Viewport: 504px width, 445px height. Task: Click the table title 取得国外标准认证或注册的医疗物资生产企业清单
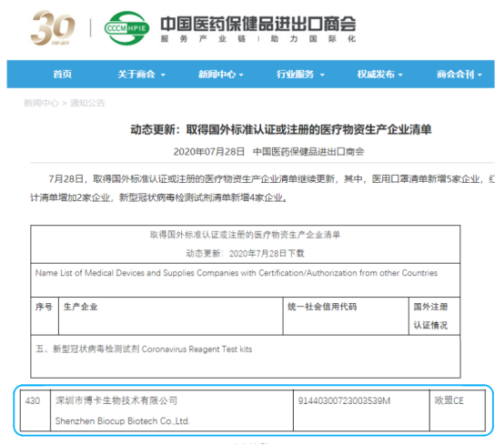click(245, 235)
